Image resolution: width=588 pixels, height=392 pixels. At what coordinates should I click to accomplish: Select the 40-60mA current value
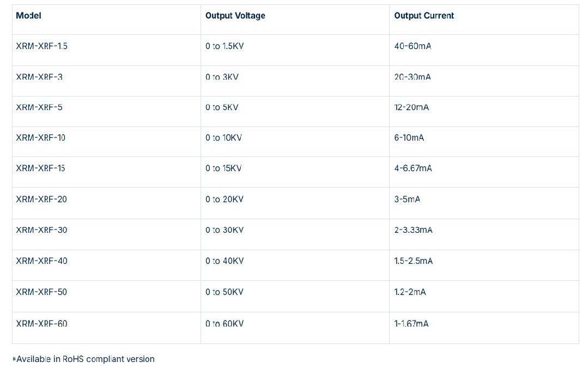click(x=413, y=46)
